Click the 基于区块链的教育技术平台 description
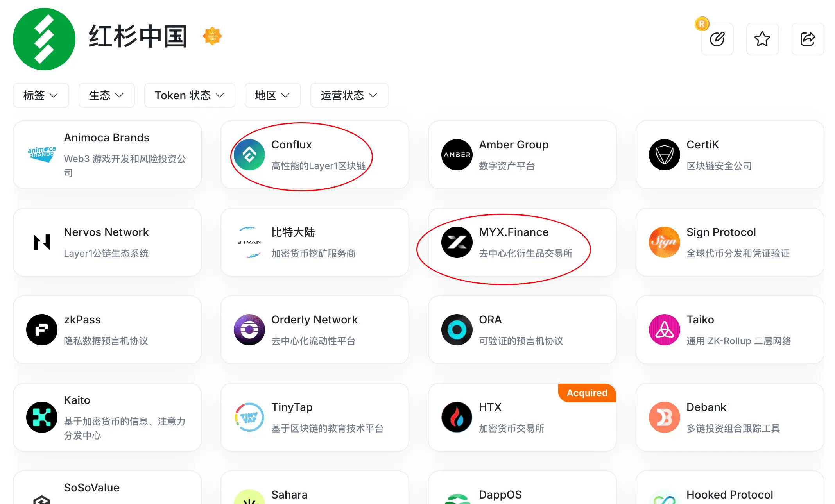835x504 pixels. point(328,429)
